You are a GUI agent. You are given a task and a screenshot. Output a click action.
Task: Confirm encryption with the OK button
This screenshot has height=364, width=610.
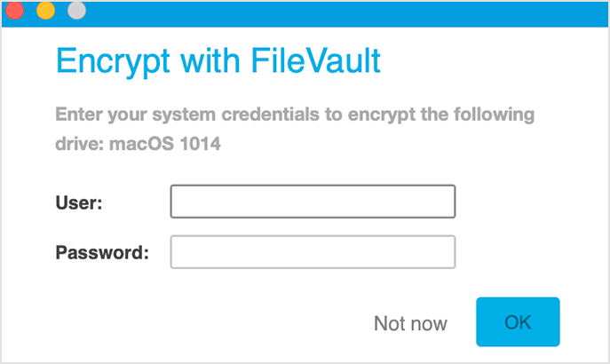(x=518, y=321)
